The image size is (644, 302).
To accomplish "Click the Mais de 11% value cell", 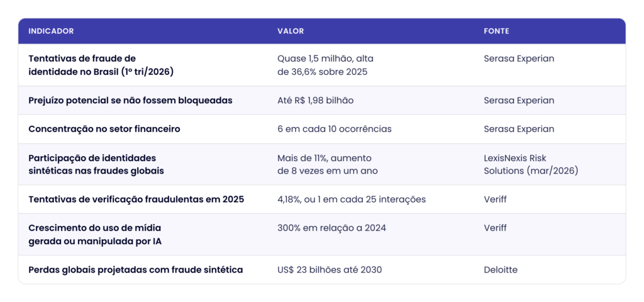I will [328, 164].
